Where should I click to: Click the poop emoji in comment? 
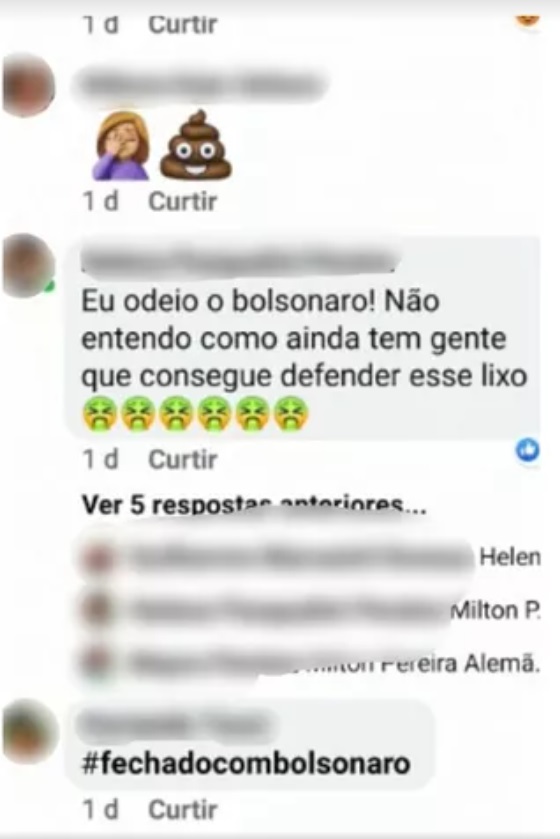pos(196,144)
